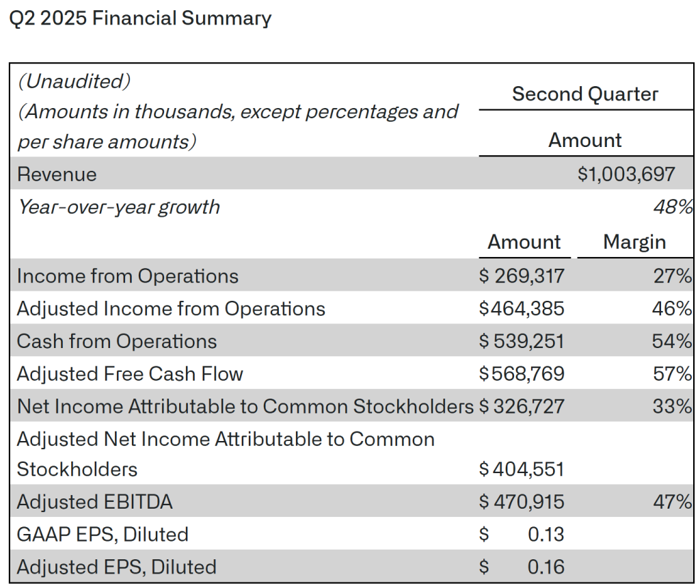The image size is (700, 588).
Task: Click the $1,003,697 revenue amount
Action: 626,174
